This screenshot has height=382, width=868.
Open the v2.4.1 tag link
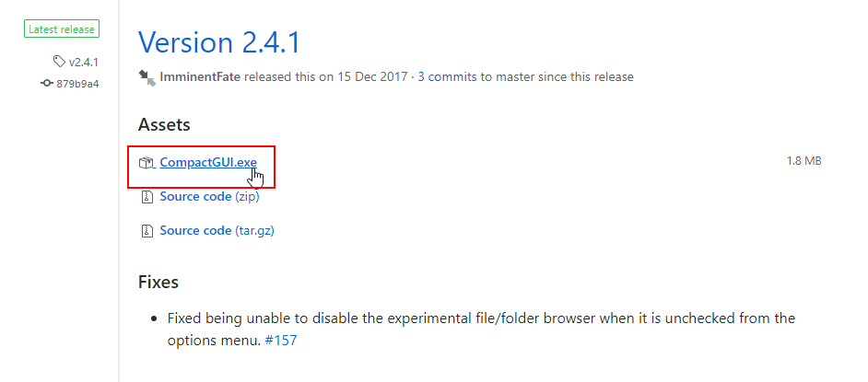(x=83, y=63)
